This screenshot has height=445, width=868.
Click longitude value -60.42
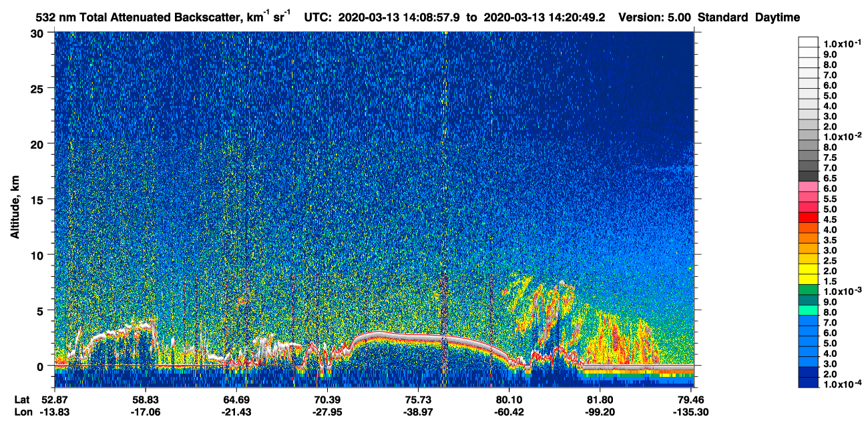click(x=509, y=412)
